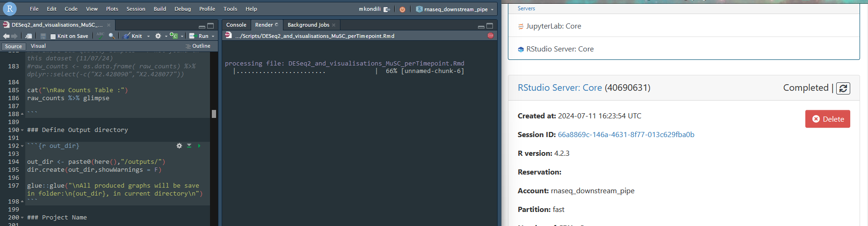868x226 pixels.
Task: Go forward to next source location
Action: point(14,36)
